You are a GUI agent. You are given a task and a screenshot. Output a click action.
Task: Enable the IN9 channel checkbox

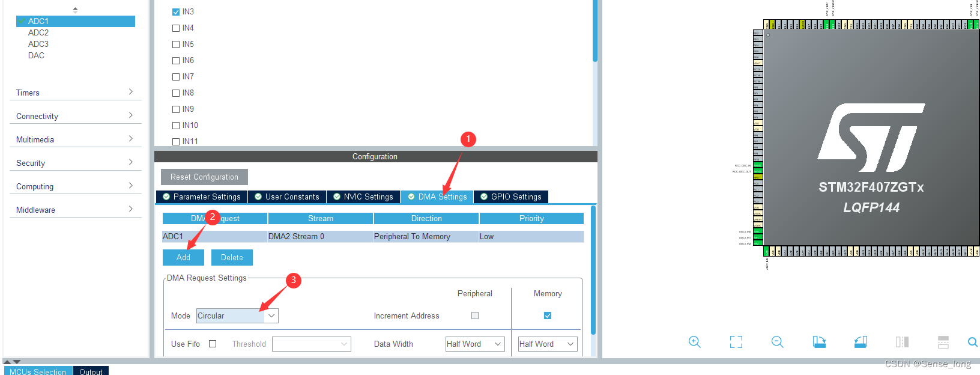(x=176, y=109)
